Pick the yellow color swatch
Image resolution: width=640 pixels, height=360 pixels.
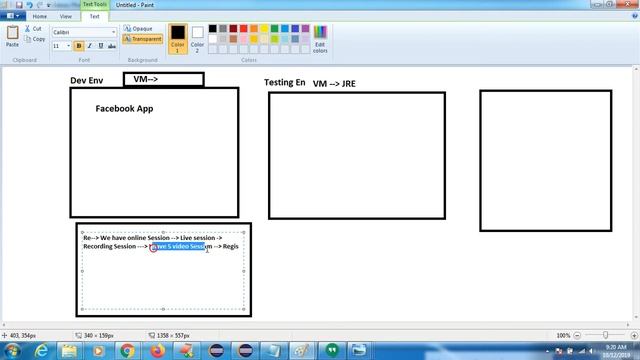264,29
